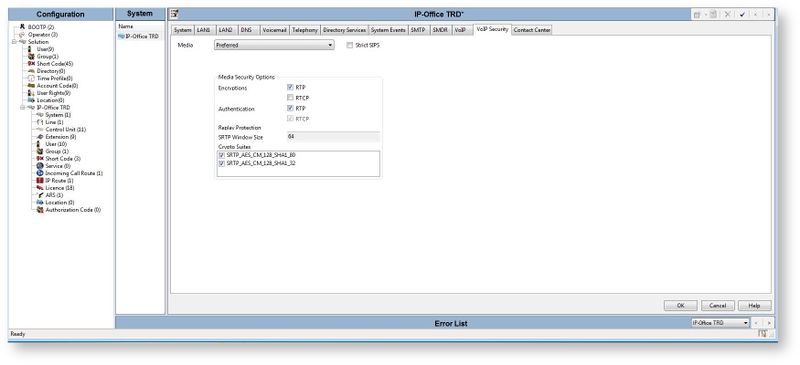This screenshot has height=365, width=800.
Task: Click the SRTP Window Size field
Action: (x=333, y=137)
